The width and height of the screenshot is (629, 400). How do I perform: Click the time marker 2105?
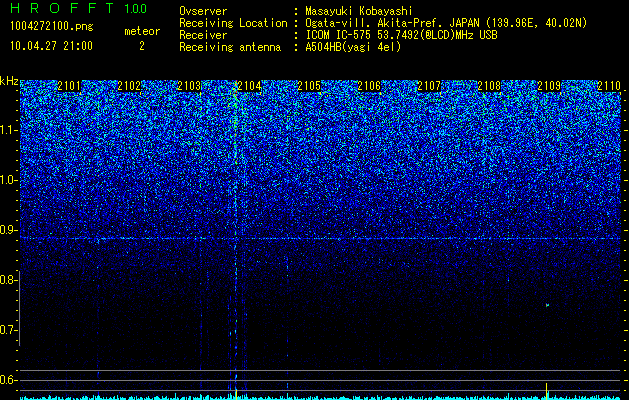click(x=309, y=86)
